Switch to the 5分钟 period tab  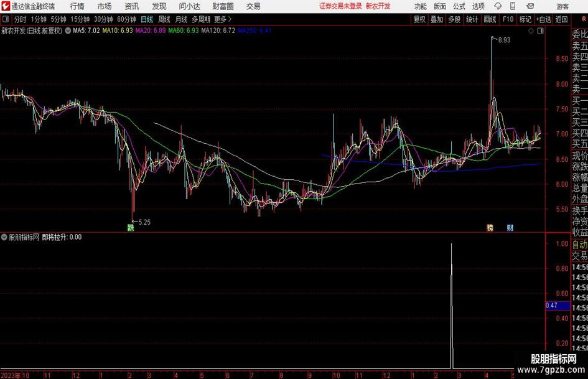[58, 19]
